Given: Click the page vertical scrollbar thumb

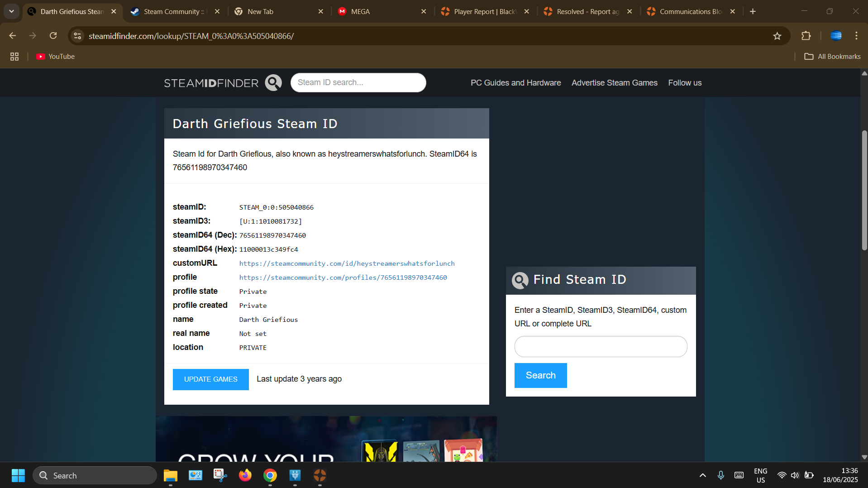Looking at the screenshot, I should pos(864,190).
